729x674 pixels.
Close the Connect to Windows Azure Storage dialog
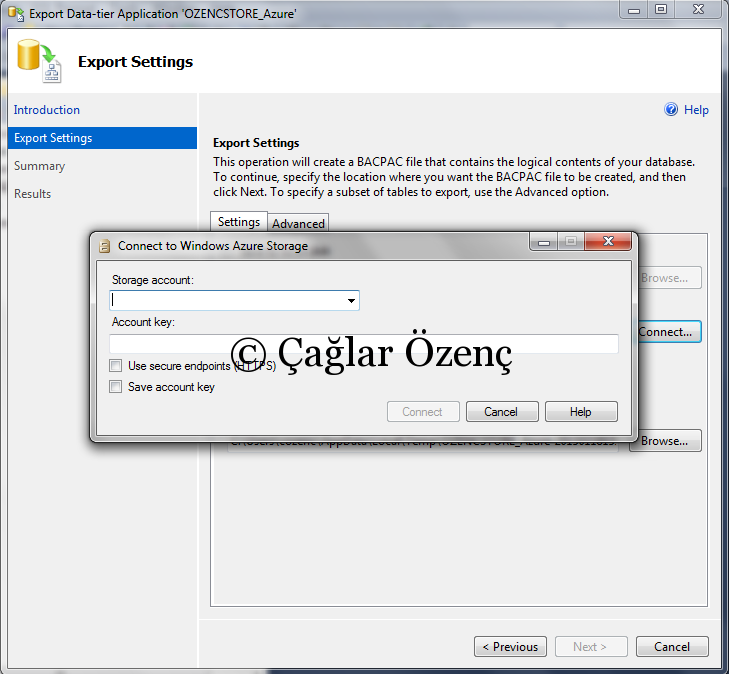click(x=608, y=241)
